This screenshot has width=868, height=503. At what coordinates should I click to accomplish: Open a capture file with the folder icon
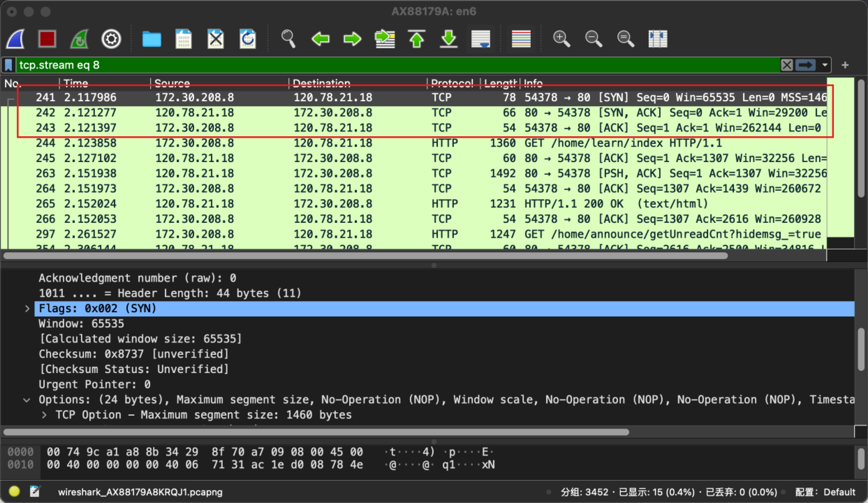[x=152, y=39]
